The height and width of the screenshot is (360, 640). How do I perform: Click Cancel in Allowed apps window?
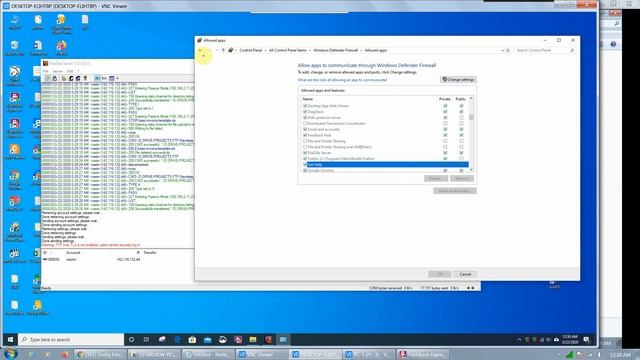tap(465, 274)
